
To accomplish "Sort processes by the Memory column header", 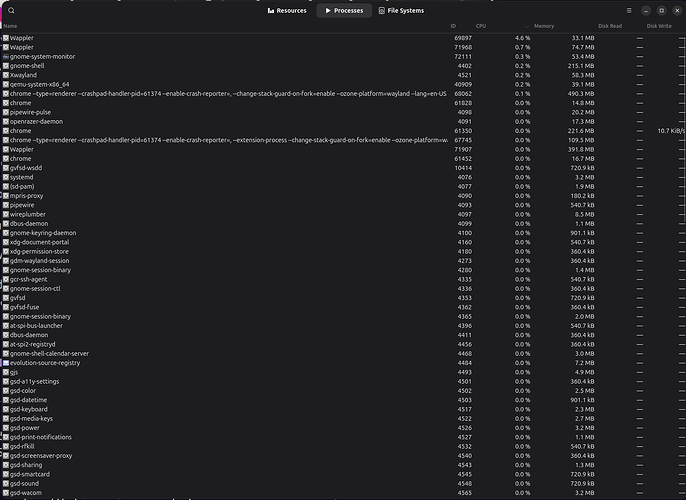I will 543,25.
